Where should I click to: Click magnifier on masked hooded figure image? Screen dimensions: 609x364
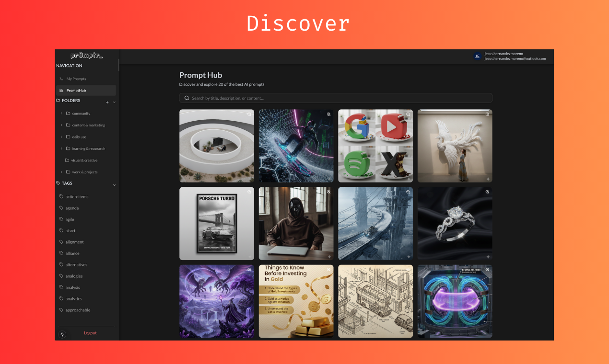pyautogui.click(x=329, y=192)
